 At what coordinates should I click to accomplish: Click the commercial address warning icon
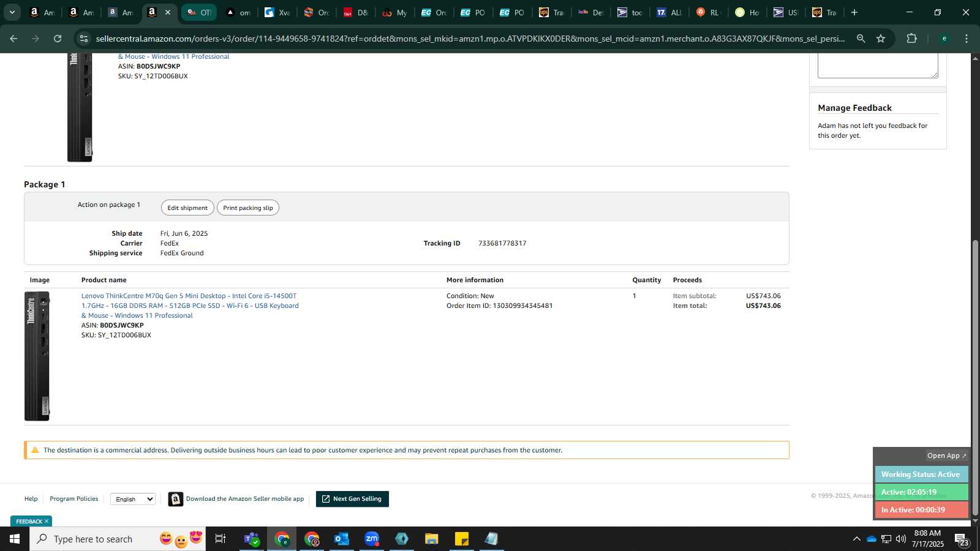pos(35,450)
